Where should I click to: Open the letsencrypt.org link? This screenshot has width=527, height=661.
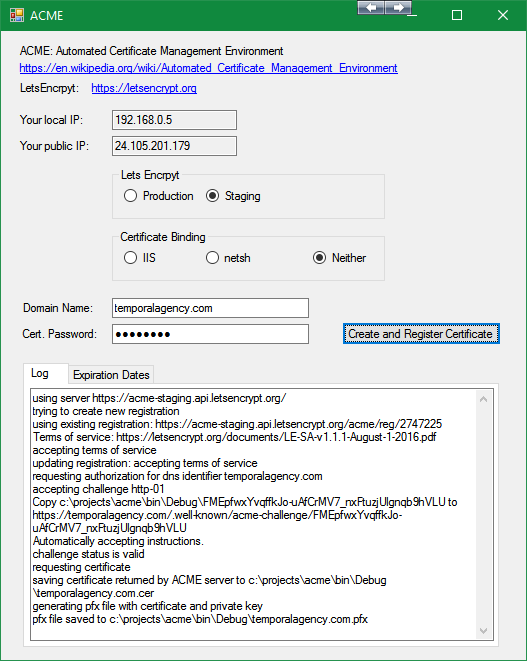144,88
